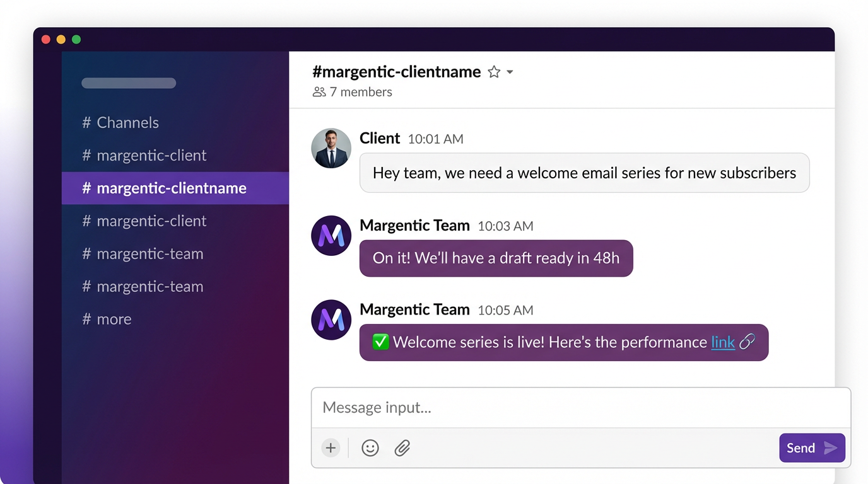Select the paperclip attachment icon
This screenshot has width=868, height=484.
coord(402,447)
